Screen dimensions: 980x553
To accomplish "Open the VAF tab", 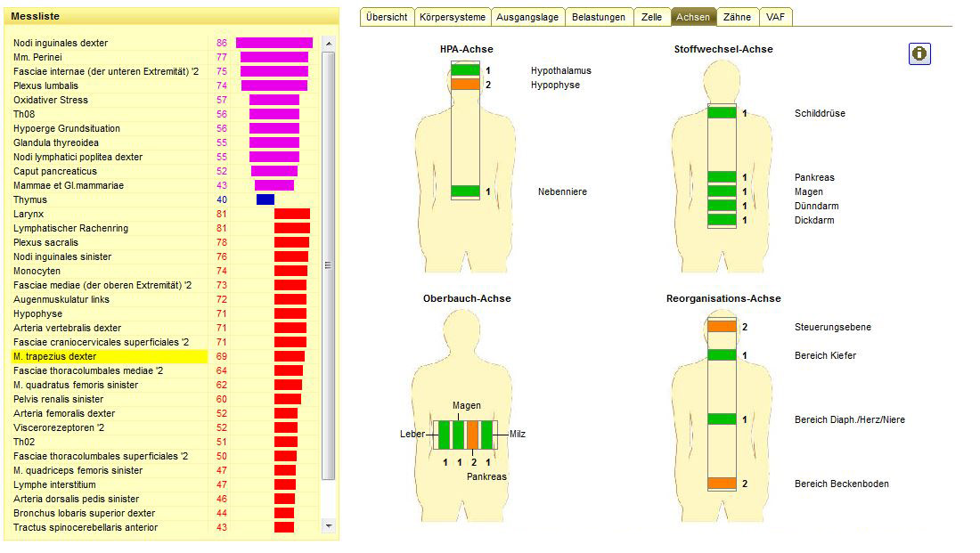I will tap(776, 17).
